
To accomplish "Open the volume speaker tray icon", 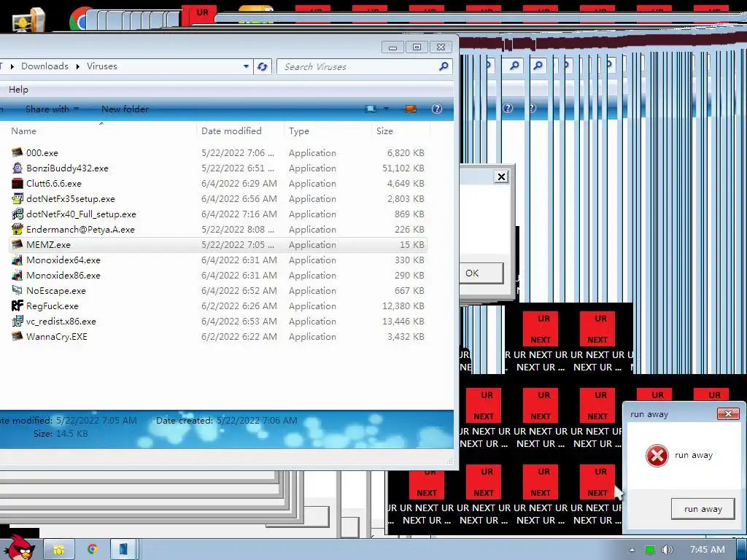I will coord(667,550).
